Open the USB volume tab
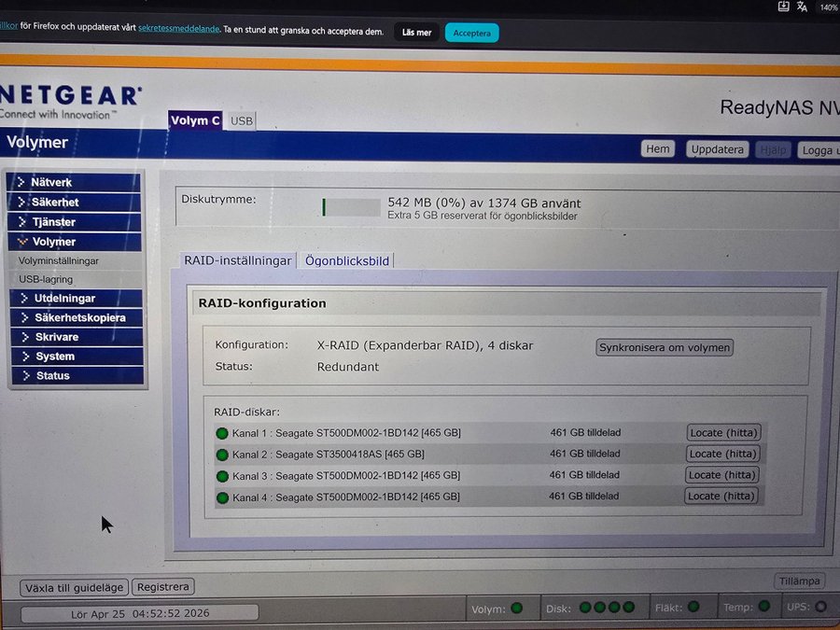This screenshot has height=630, width=840. click(242, 121)
